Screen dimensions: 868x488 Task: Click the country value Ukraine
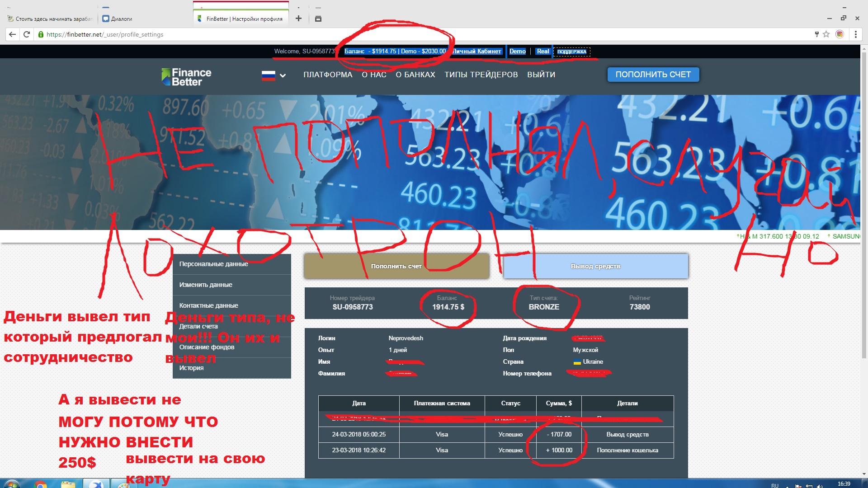(593, 362)
